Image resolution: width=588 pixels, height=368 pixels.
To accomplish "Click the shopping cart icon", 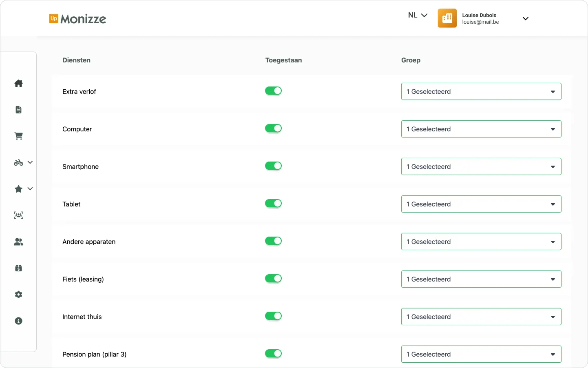I will pyautogui.click(x=18, y=136).
